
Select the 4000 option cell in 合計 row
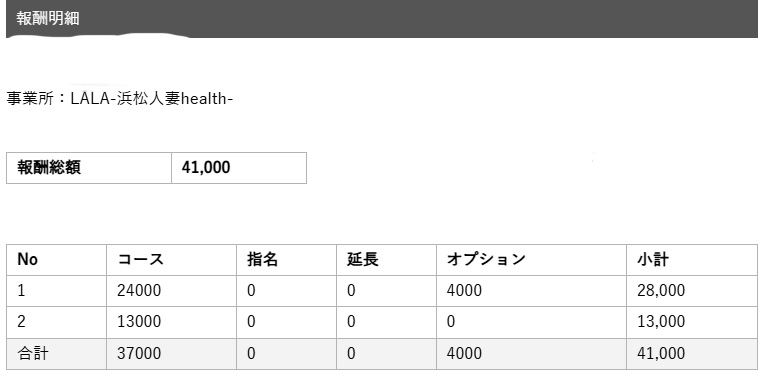click(x=531, y=354)
